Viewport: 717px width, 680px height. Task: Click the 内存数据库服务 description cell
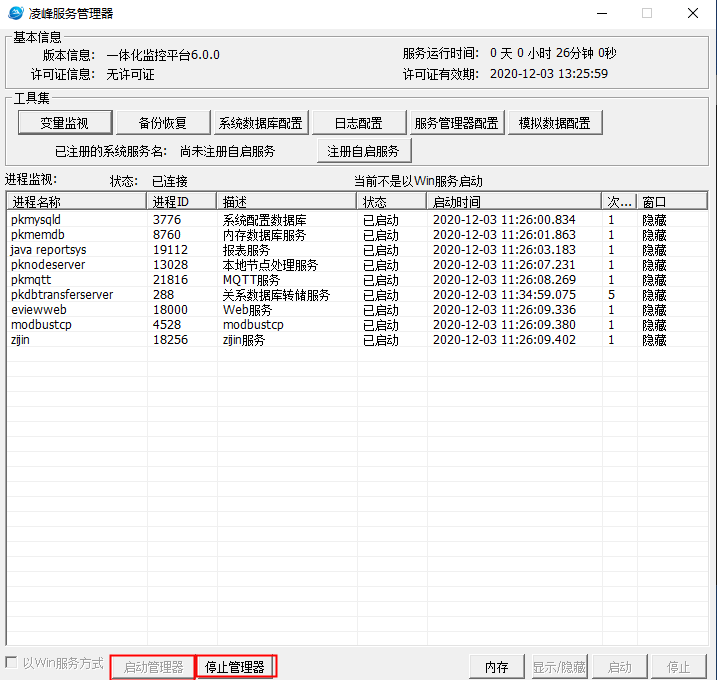pos(264,236)
